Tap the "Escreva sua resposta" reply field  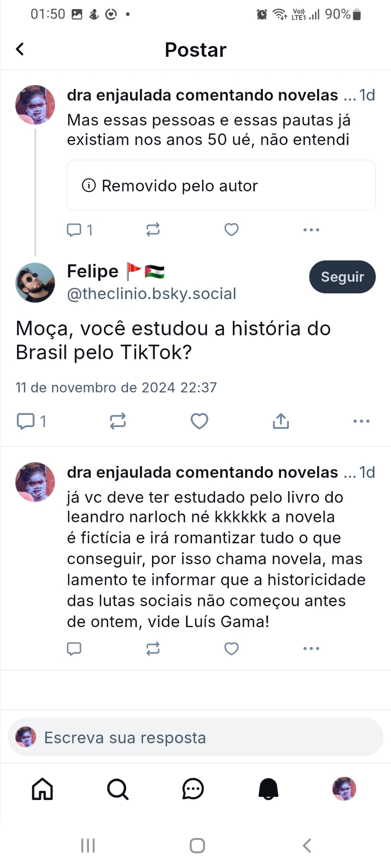[x=195, y=737]
